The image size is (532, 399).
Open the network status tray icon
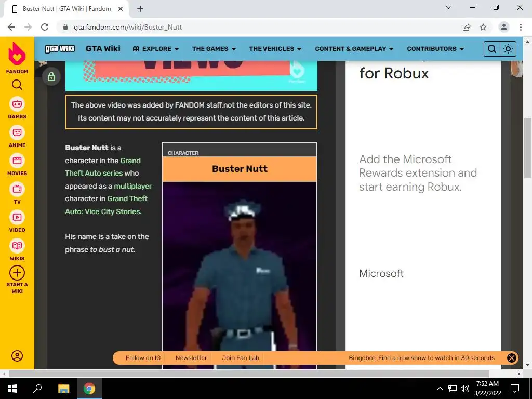(x=453, y=389)
